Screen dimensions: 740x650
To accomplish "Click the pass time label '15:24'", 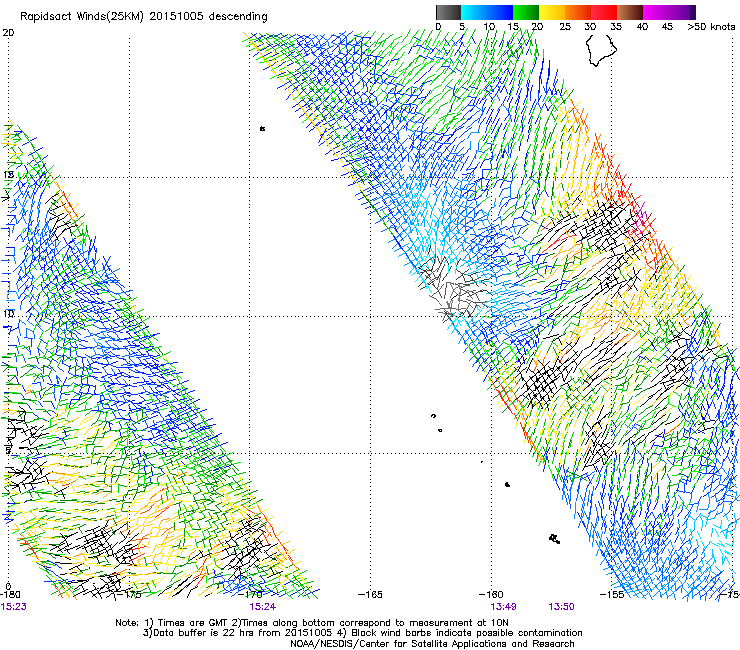I will [262, 607].
